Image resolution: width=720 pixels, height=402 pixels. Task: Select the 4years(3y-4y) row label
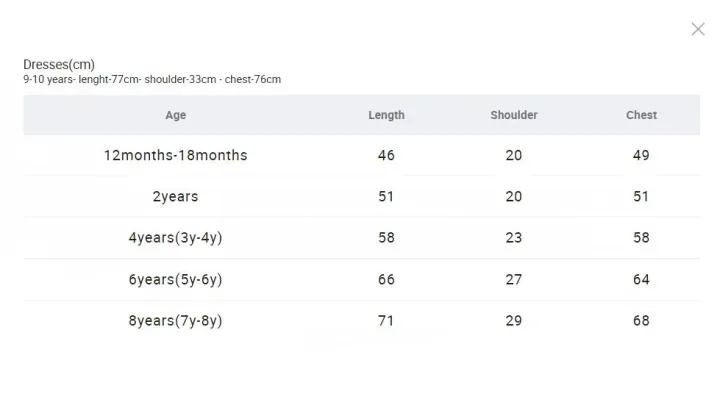(176, 238)
